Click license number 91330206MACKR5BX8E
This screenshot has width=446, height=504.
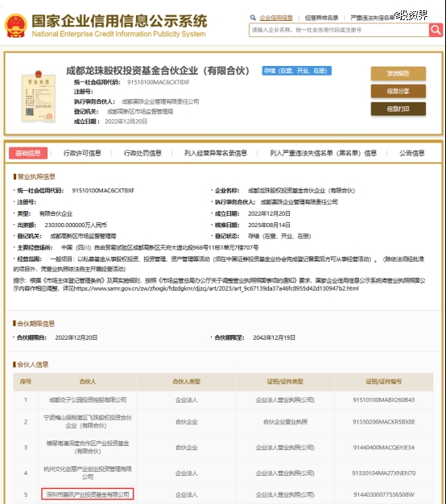click(x=384, y=422)
